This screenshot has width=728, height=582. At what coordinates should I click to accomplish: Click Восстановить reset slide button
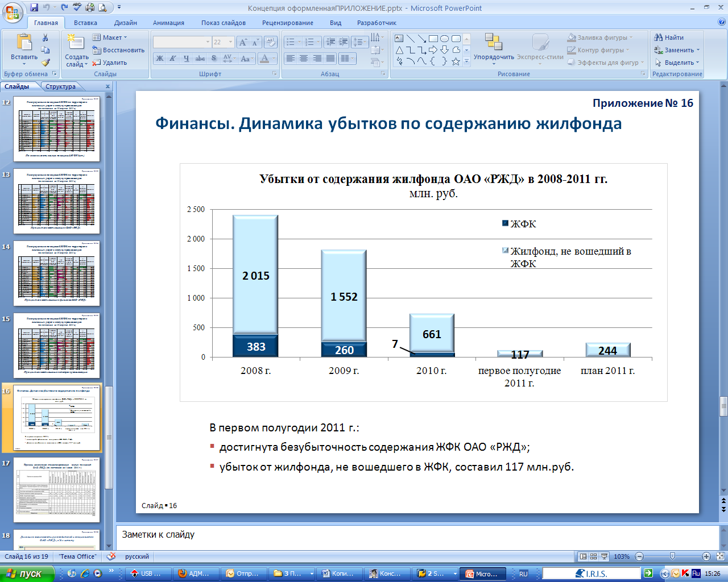(118, 50)
